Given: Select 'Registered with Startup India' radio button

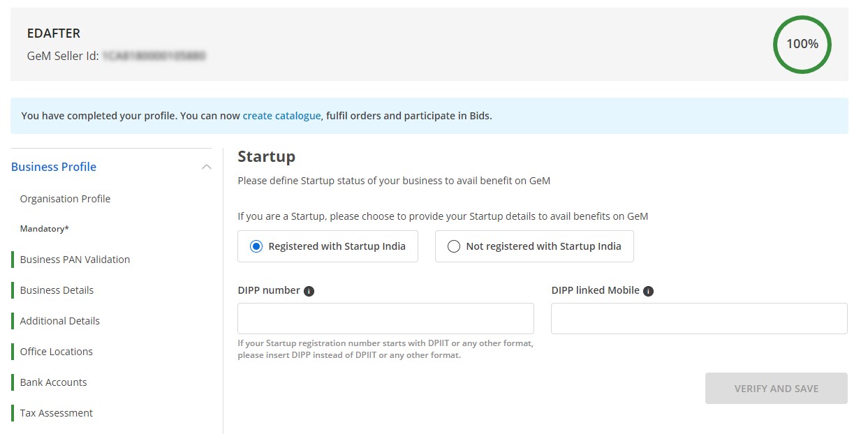Looking at the screenshot, I should [x=258, y=246].
